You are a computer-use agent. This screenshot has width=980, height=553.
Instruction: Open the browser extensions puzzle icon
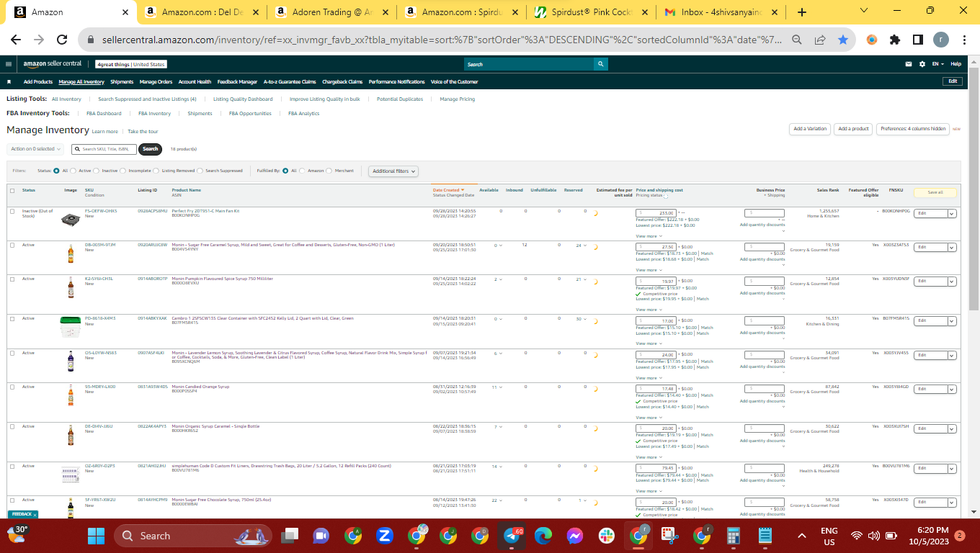(x=895, y=40)
